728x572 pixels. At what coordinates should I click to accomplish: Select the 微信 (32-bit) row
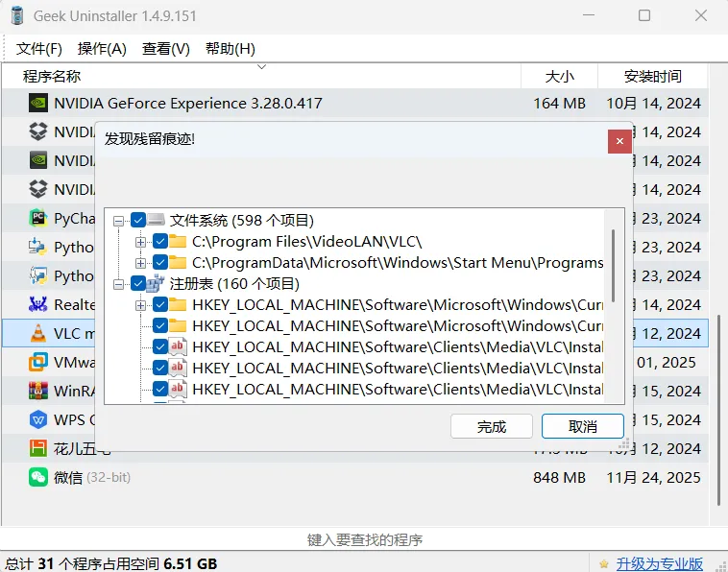(355, 477)
